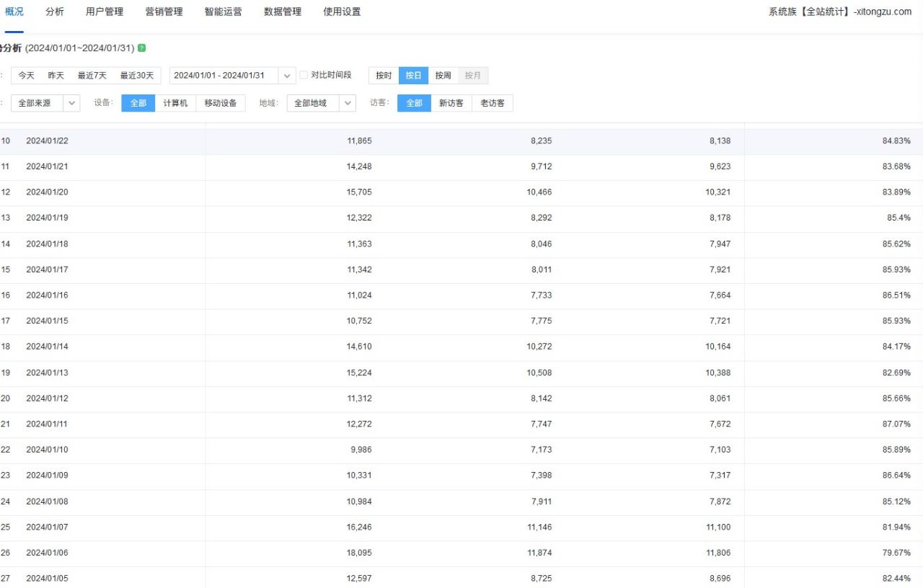This screenshot has width=923, height=588.
Task: Filter devices by 计算机
Action: point(175,103)
